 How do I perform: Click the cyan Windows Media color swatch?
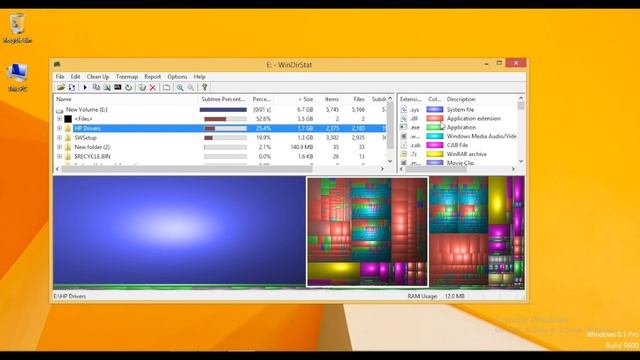(x=435, y=136)
